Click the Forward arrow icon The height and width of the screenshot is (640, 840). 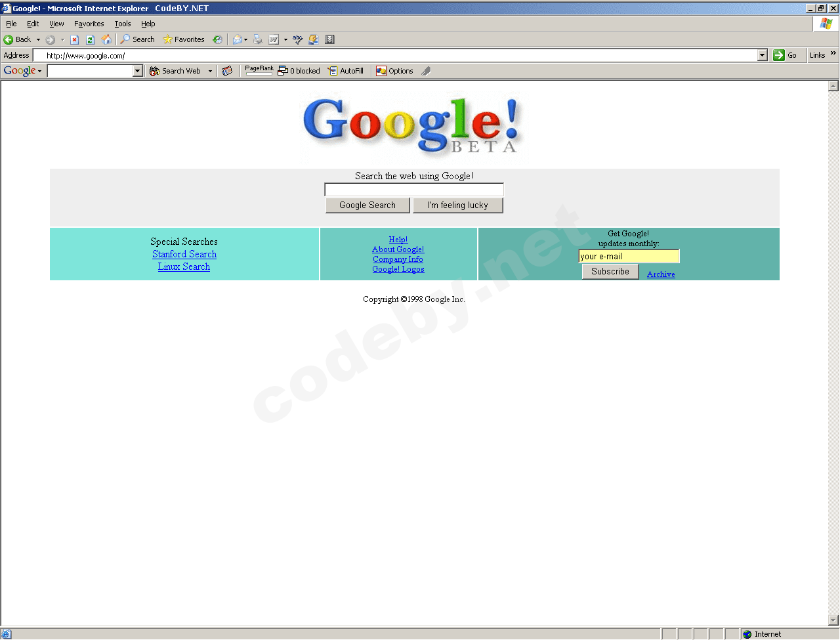[x=51, y=39]
